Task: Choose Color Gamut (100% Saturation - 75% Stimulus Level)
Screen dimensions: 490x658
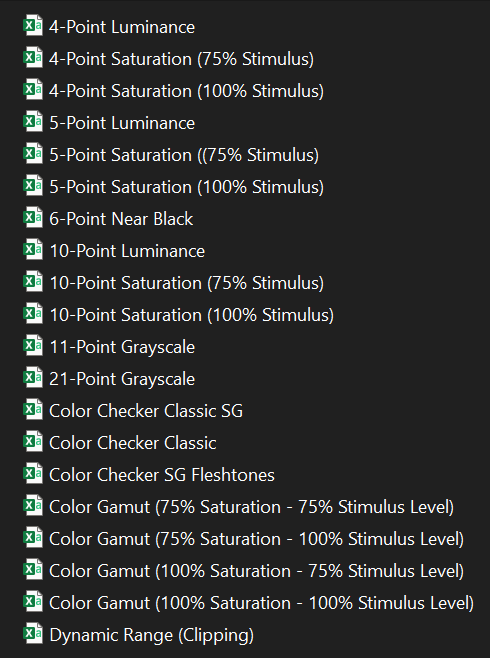Action: pos(256,571)
